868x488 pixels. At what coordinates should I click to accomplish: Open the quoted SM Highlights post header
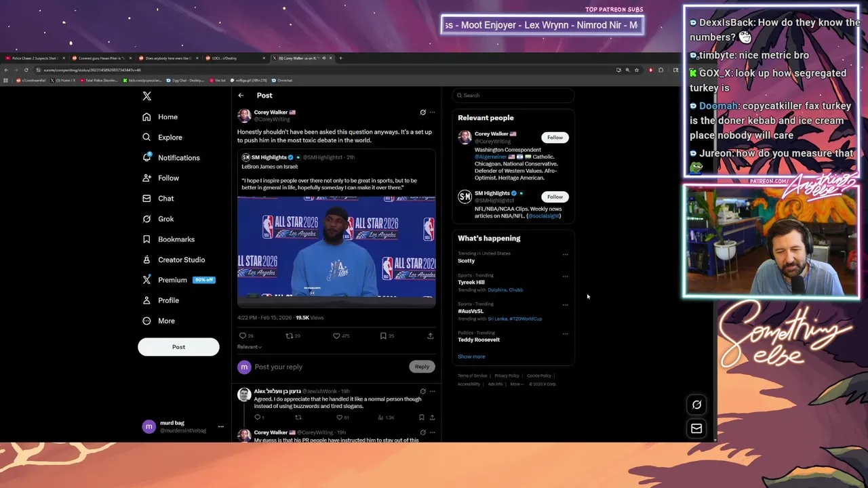(x=298, y=157)
